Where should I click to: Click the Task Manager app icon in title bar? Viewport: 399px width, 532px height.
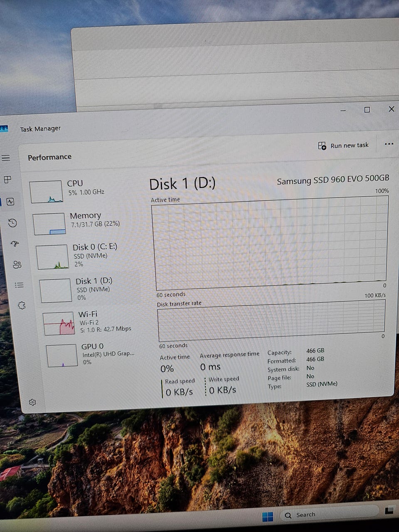point(4,129)
